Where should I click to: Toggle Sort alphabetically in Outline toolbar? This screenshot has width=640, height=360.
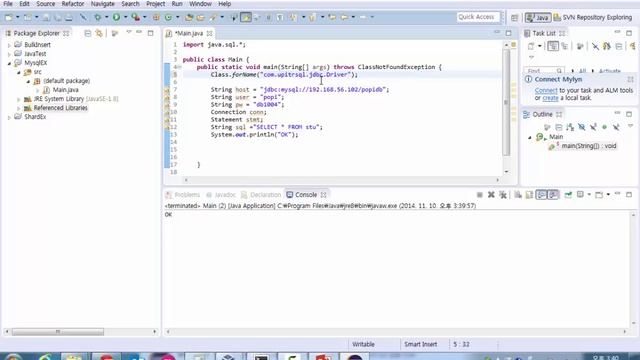click(x=570, y=127)
